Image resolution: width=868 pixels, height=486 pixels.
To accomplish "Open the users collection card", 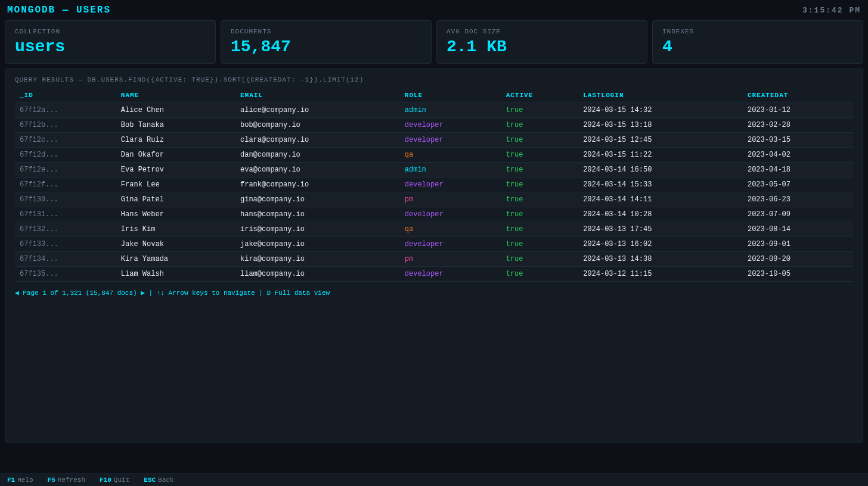I will point(110,42).
